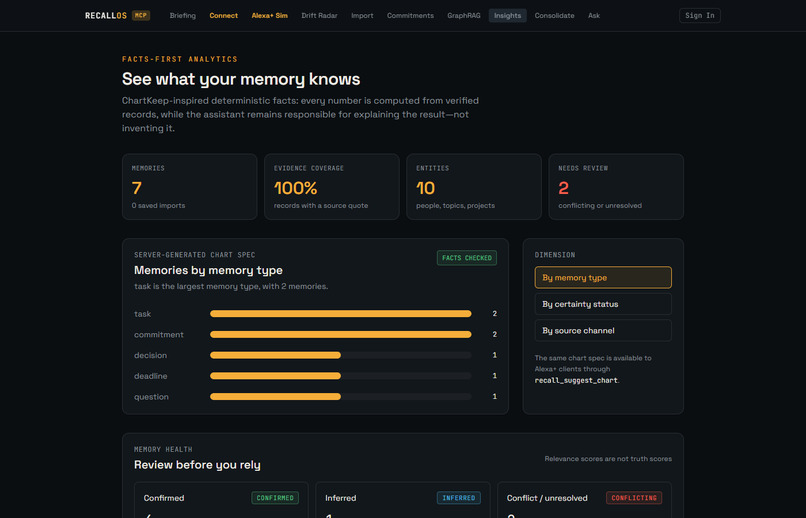Open the Confirmed health card
806x518 pixels.
(x=221, y=500)
